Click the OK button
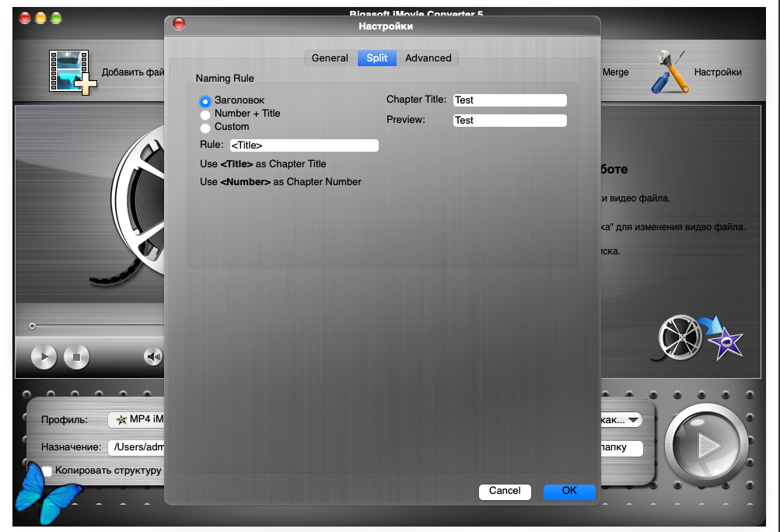The image size is (780, 532). (x=569, y=491)
